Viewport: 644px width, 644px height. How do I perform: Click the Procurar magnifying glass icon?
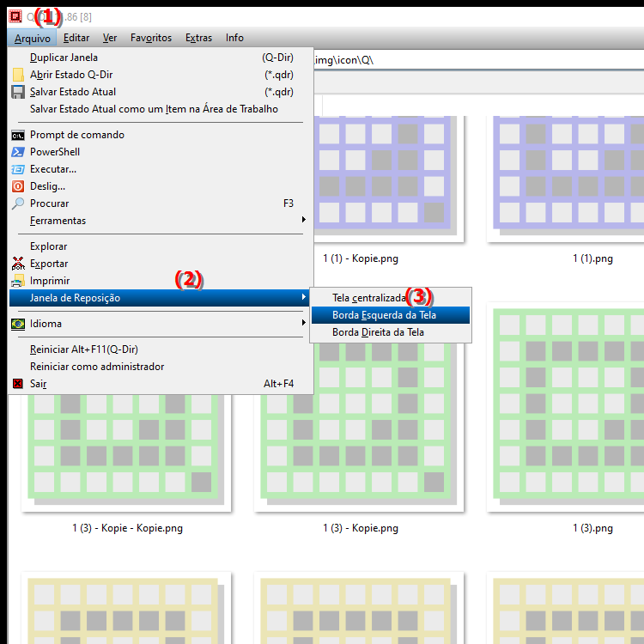18,204
